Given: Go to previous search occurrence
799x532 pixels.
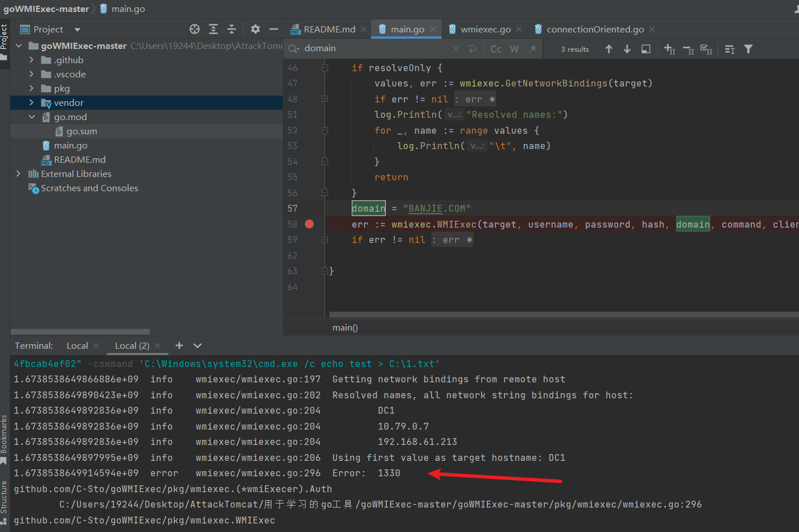Looking at the screenshot, I should click(609, 49).
